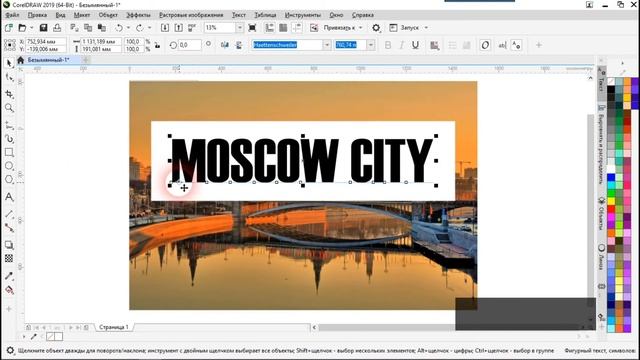This screenshot has width=640, height=360.
Task: Click the Print icon
Action: click(x=57, y=28)
